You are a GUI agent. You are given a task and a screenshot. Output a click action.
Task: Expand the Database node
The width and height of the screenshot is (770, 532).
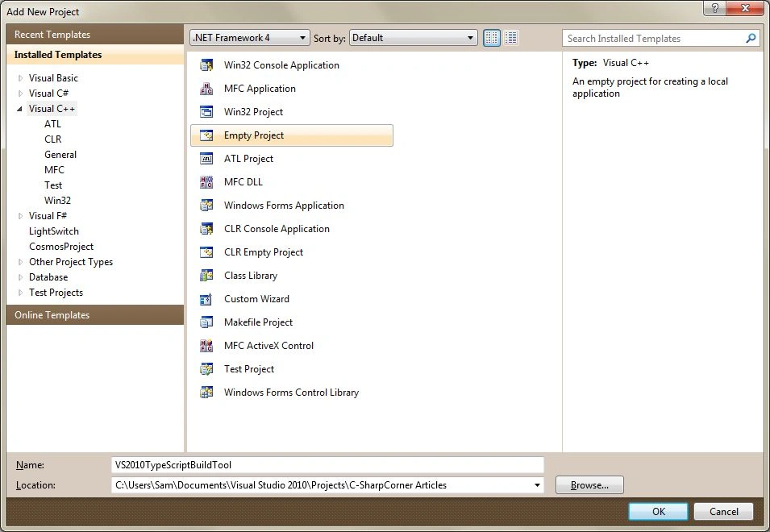tap(20, 277)
